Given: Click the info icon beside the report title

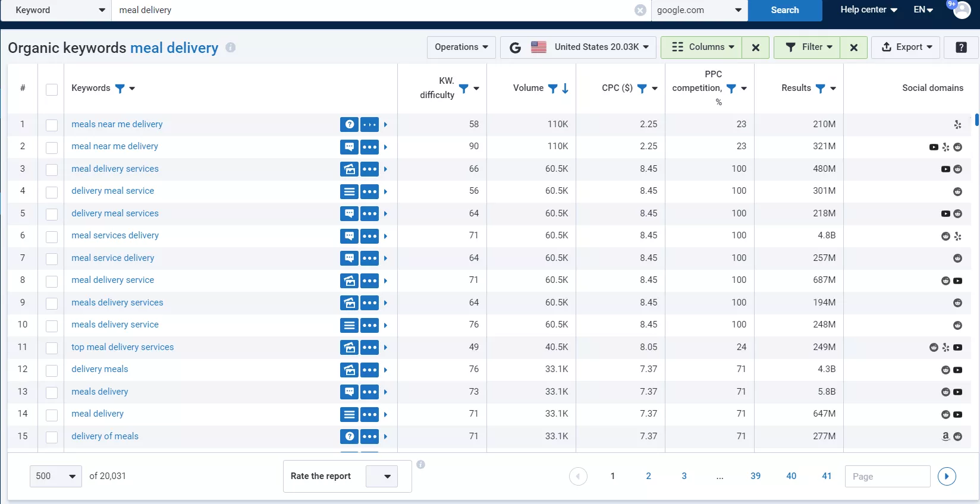Looking at the screenshot, I should click(x=231, y=48).
